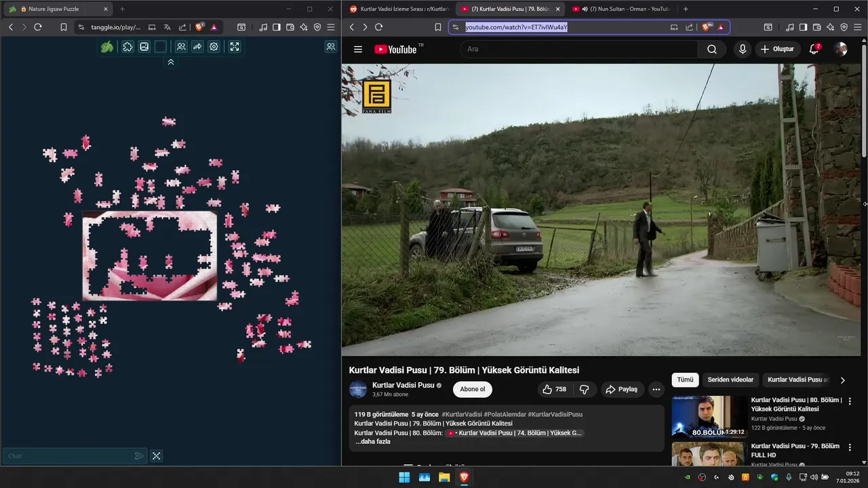Open the Brave Leo AI icon in the YouTube window

pyautogui.click(x=830, y=27)
